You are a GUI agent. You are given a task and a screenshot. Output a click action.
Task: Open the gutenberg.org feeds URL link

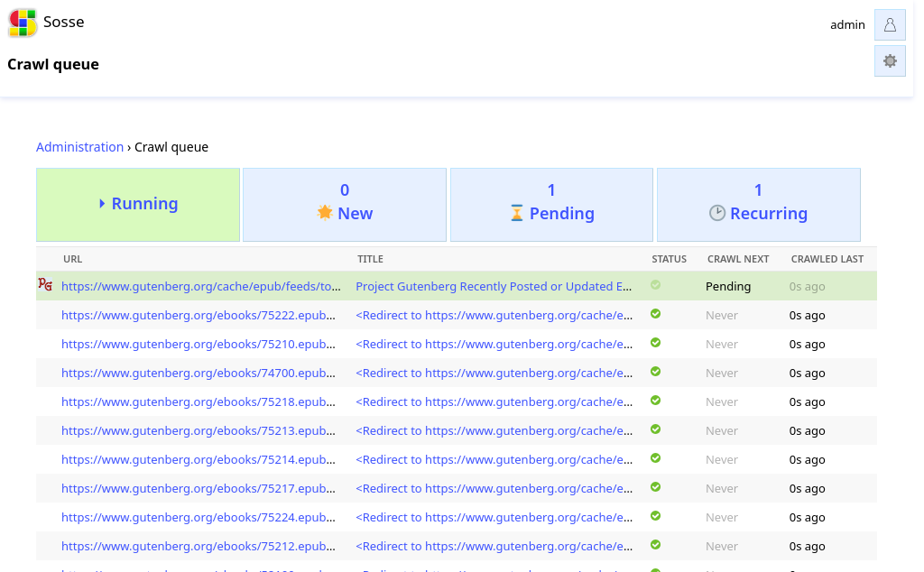tap(201, 286)
